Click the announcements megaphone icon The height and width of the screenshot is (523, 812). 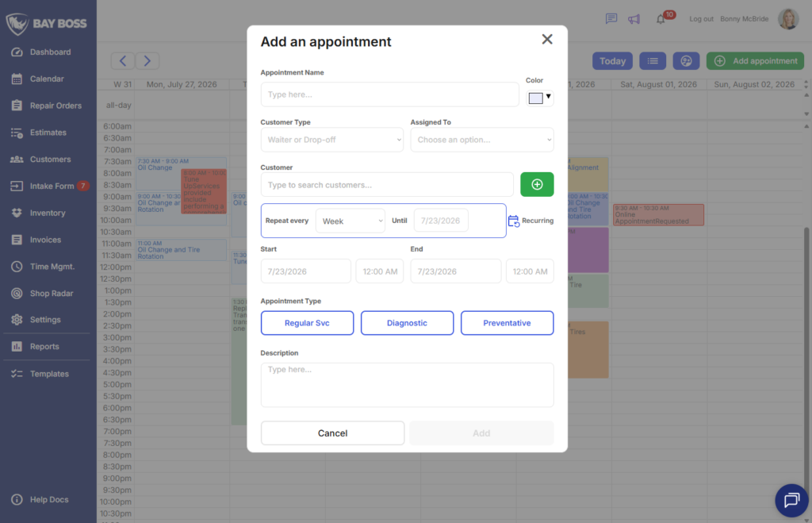coord(634,19)
